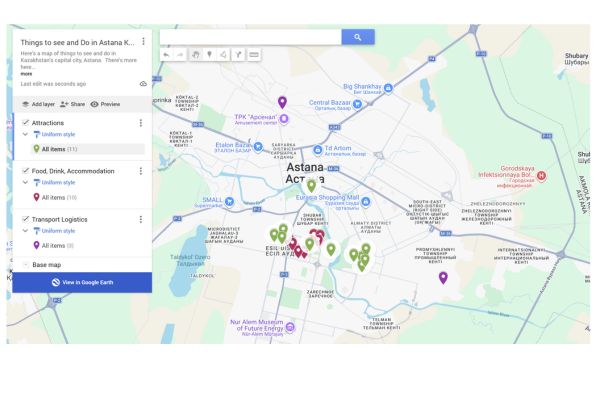Click the Transport Logistics layer name

60,219
